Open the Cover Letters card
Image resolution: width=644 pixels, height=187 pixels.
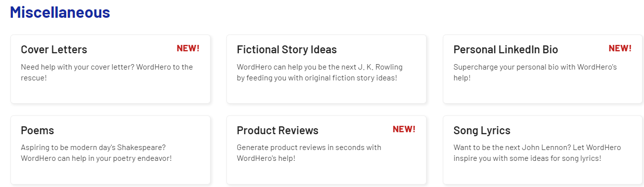[111, 69]
